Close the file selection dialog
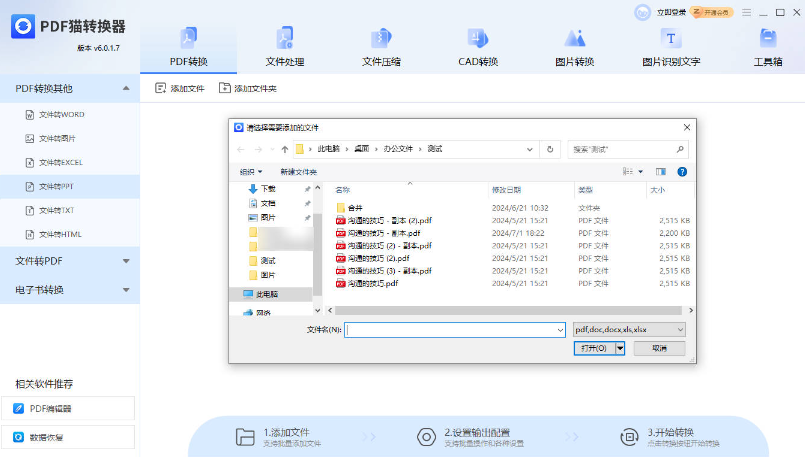 click(x=687, y=127)
